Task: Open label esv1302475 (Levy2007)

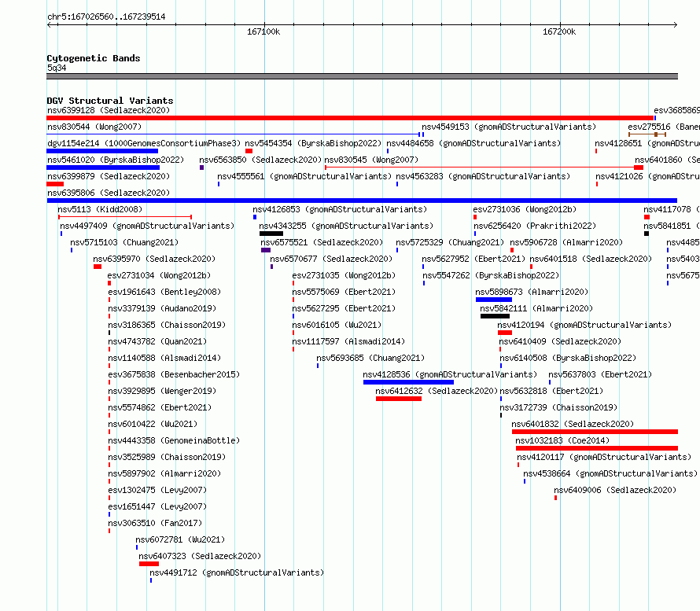Action: pos(157,490)
